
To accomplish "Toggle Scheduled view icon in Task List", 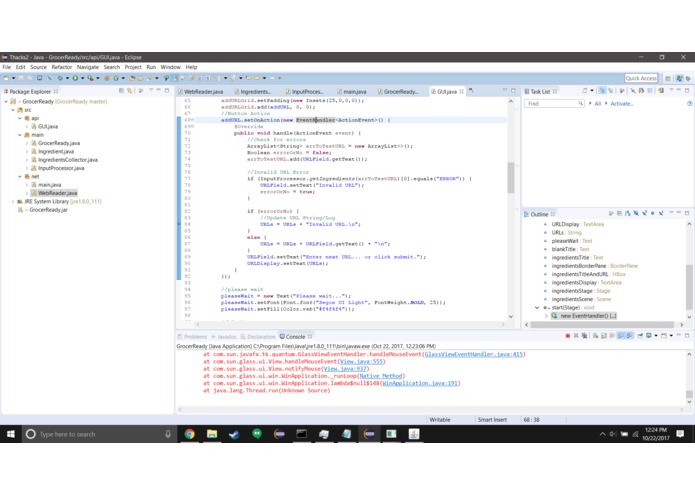I will pyautogui.click(x=611, y=91).
